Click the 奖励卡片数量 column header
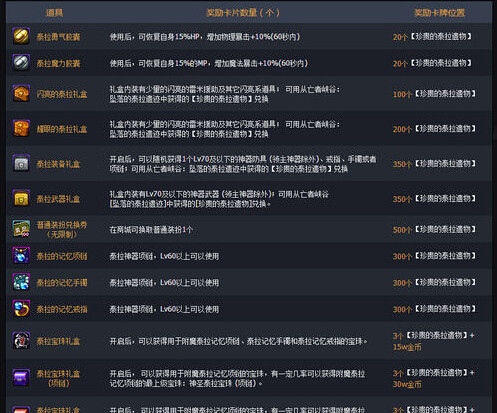 [243, 13]
